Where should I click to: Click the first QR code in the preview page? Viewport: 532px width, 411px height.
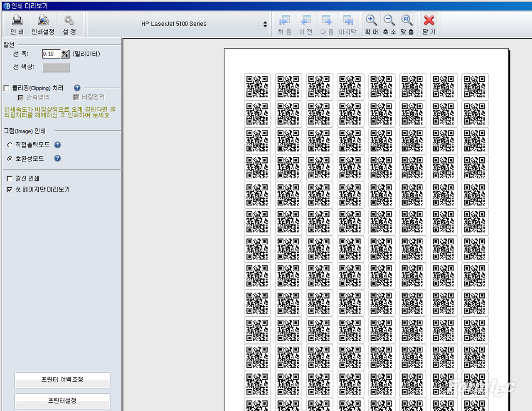pyautogui.click(x=257, y=86)
